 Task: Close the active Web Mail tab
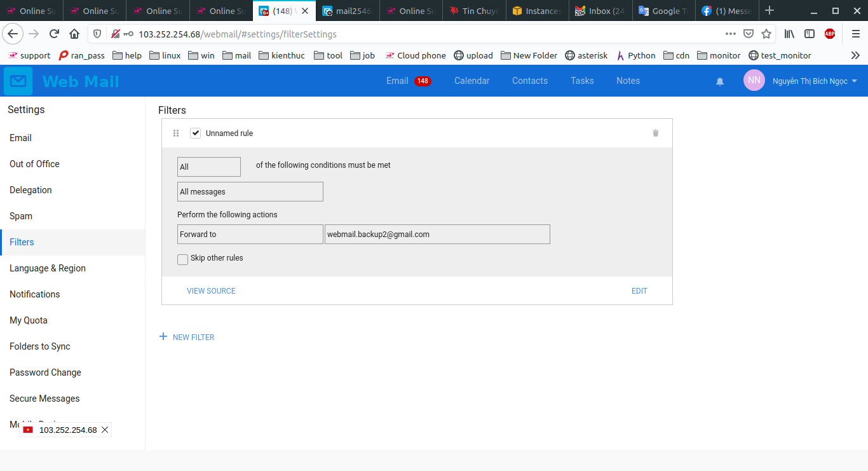click(305, 11)
